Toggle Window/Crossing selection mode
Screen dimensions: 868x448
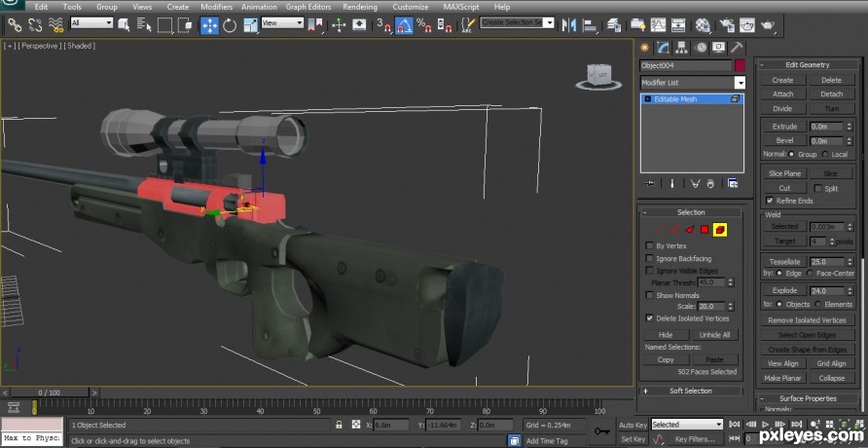click(x=187, y=25)
